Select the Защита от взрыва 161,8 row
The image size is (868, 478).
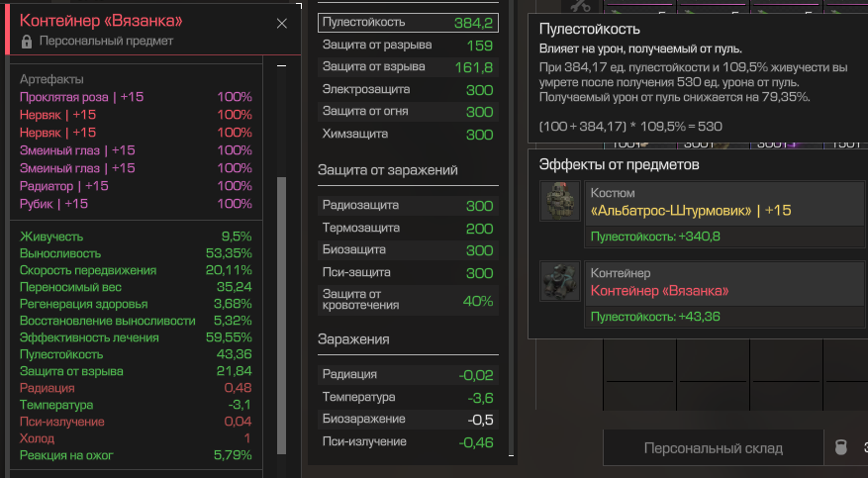point(408,67)
